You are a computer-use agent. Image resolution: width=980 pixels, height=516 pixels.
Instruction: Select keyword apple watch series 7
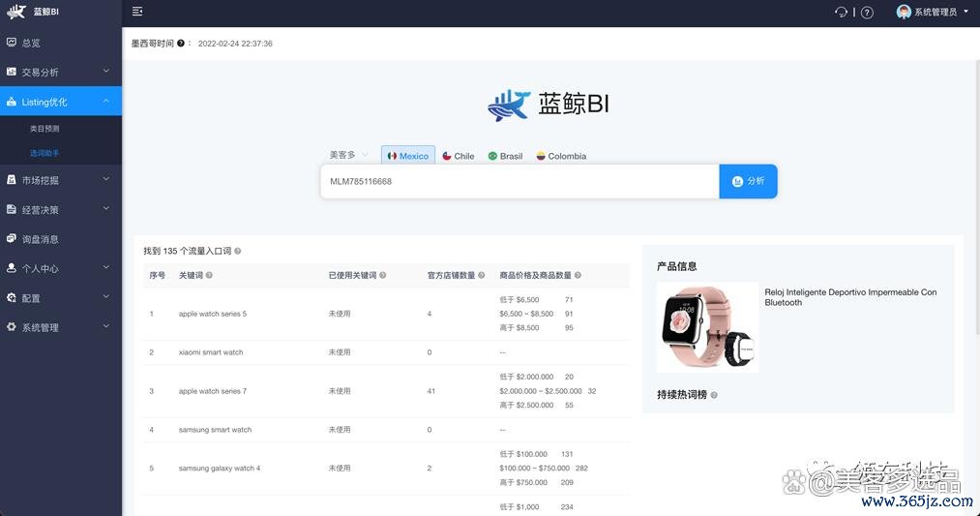(x=213, y=391)
